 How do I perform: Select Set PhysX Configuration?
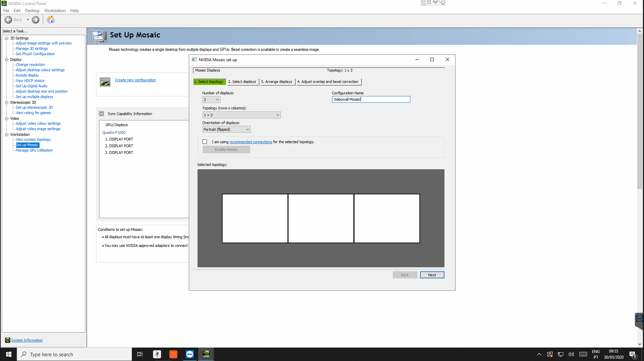point(35,54)
